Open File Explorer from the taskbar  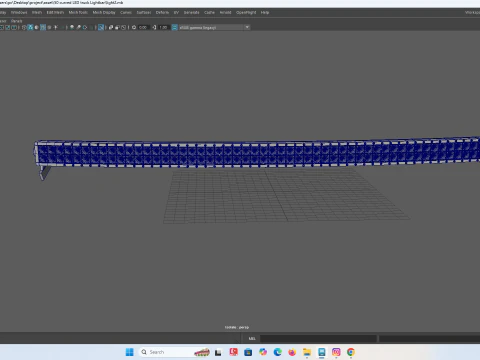(307, 352)
